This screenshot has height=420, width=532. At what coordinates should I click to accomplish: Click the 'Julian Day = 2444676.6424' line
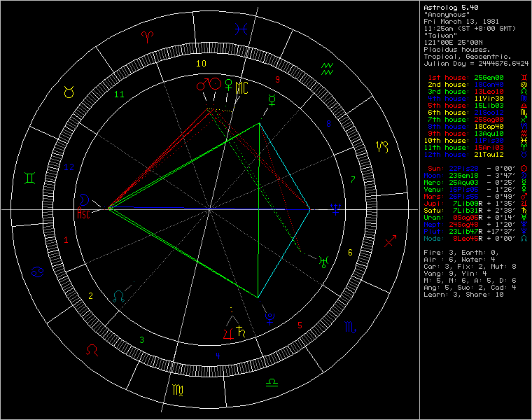coord(477,64)
